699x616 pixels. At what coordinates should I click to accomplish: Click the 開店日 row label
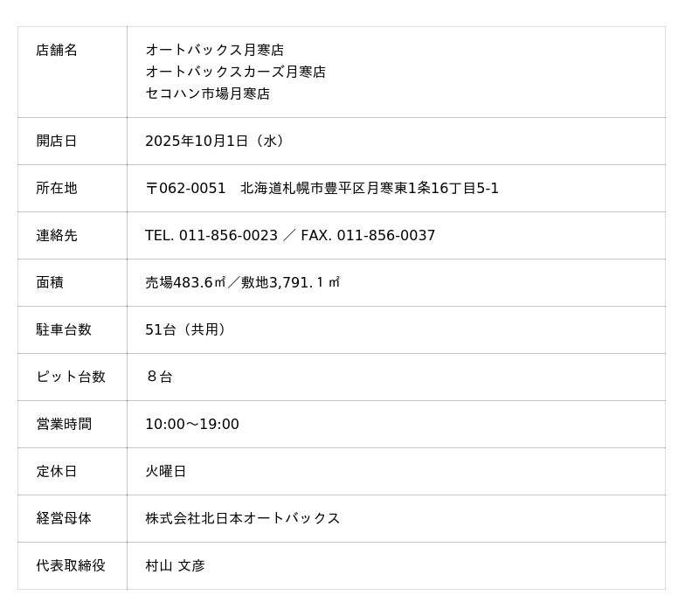tap(57, 142)
